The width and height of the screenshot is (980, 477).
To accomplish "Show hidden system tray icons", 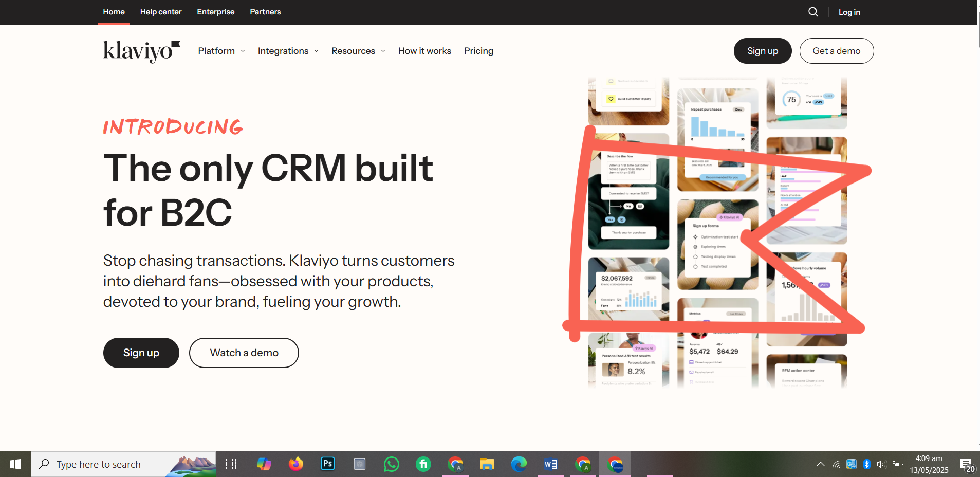I will point(820,464).
